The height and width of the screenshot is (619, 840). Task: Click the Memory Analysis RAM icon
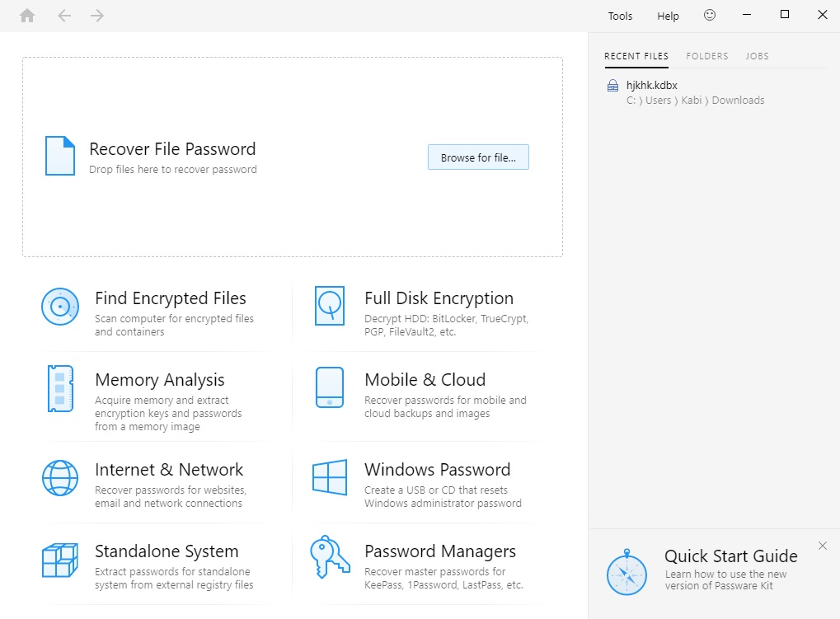click(x=60, y=389)
